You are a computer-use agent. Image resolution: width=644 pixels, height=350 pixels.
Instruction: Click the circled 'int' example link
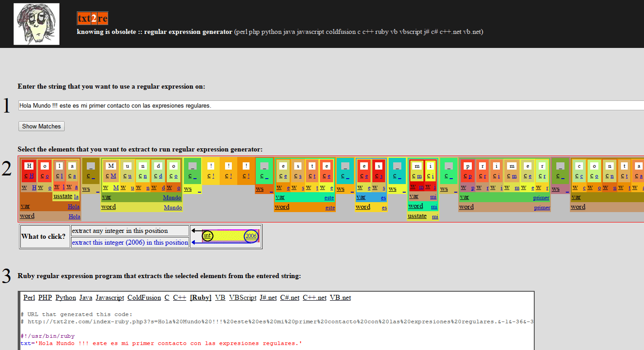(207, 236)
